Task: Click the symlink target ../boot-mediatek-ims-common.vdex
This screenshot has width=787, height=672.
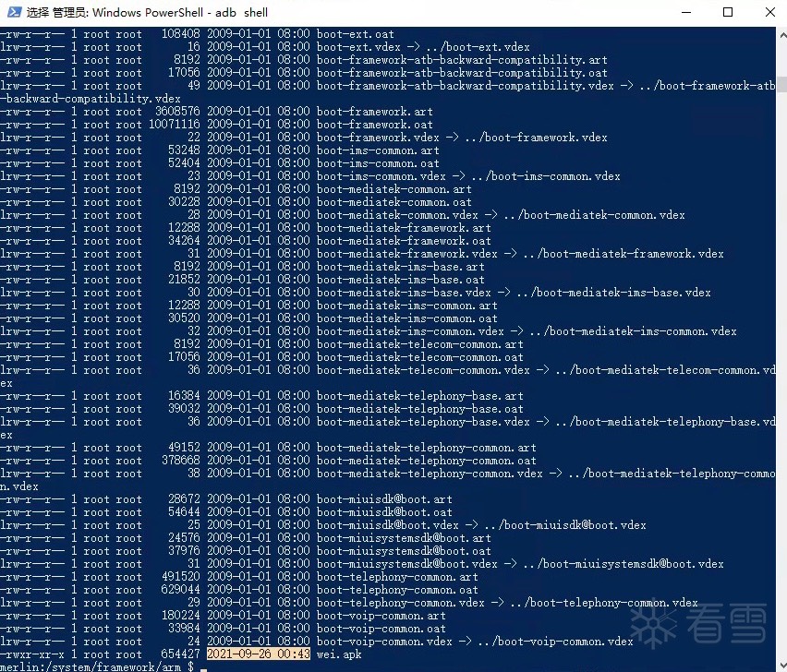Action: pyautogui.click(x=634, y=331)
